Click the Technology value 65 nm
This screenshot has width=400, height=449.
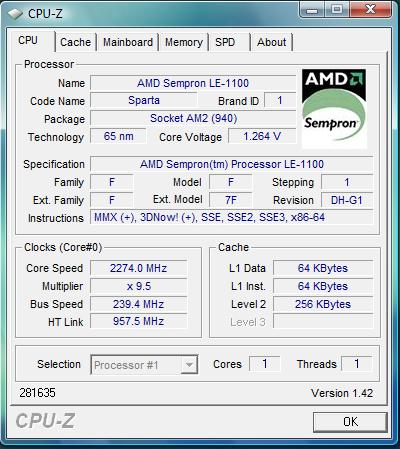click(x=118, y=136)
